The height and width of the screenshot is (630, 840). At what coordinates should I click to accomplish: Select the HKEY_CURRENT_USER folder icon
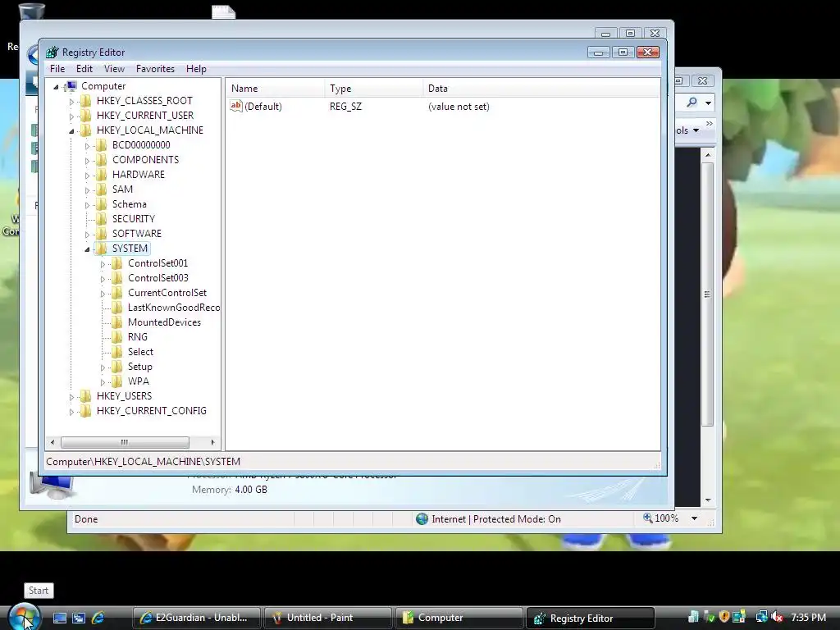[85, 116]
